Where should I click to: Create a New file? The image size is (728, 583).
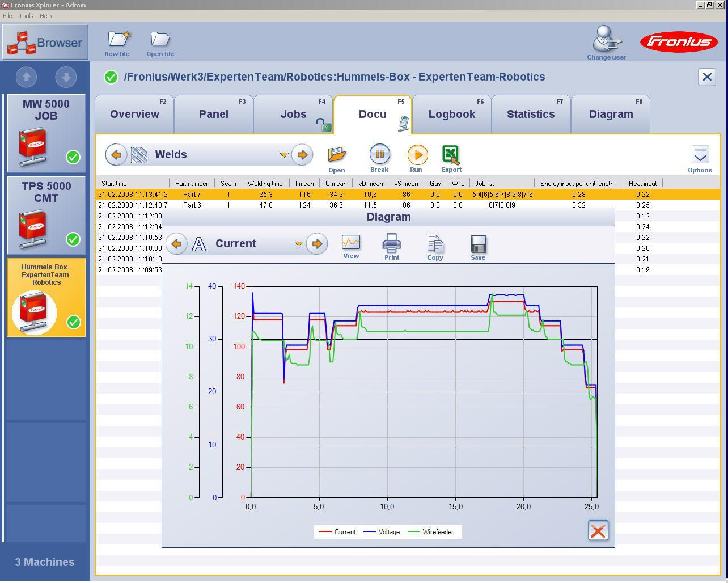click(117, 44)
